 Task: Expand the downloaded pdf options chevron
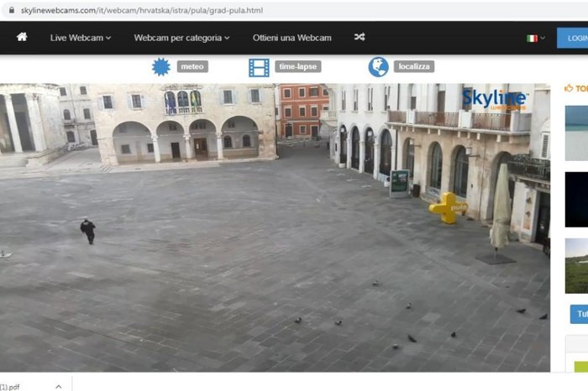[59, 387]
